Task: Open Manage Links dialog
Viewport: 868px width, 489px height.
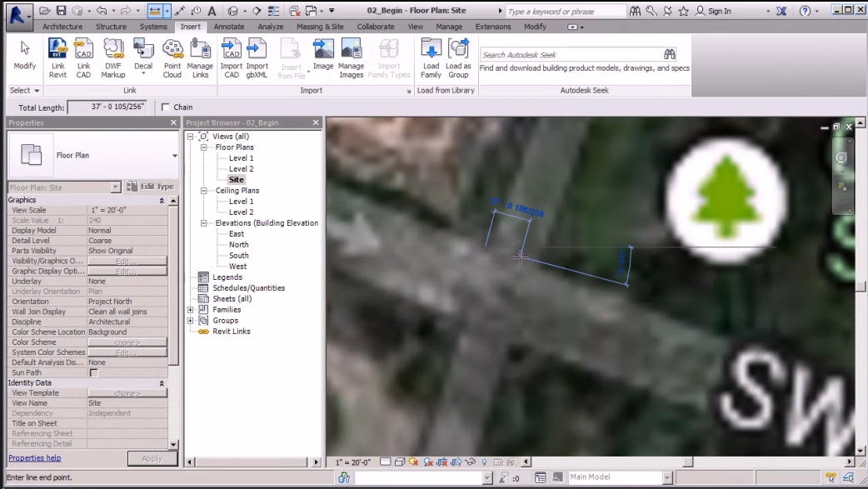Action: coord(200,58)
